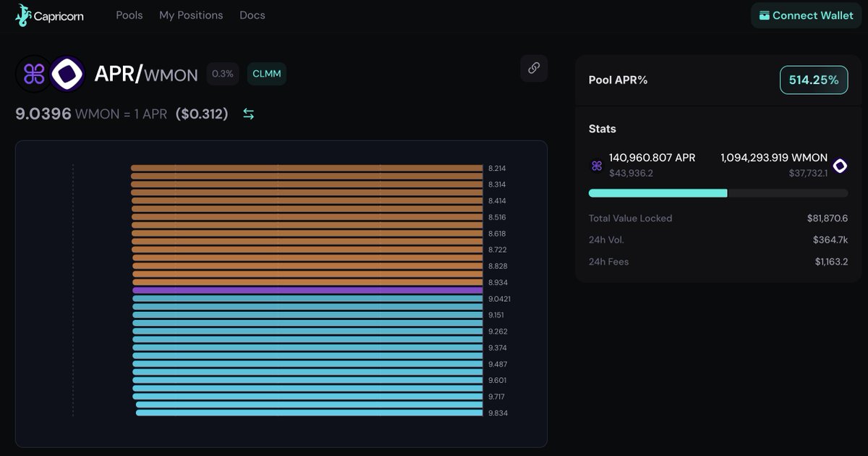868x456 pixels.
Task: Click the APR token icon in header
Action: point(34,74)
